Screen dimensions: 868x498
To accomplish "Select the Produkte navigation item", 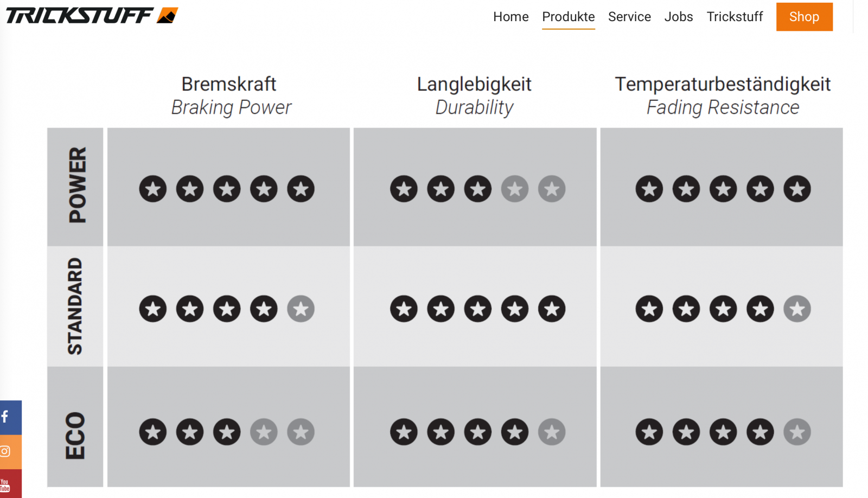I will (568, 17).
